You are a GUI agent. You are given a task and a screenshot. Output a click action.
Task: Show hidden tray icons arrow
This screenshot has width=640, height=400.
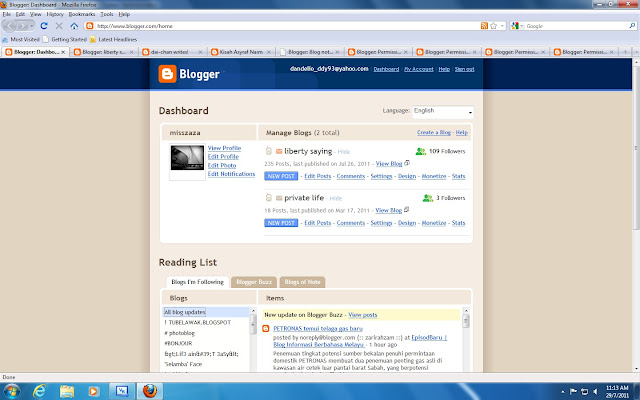tap(562, 391)
